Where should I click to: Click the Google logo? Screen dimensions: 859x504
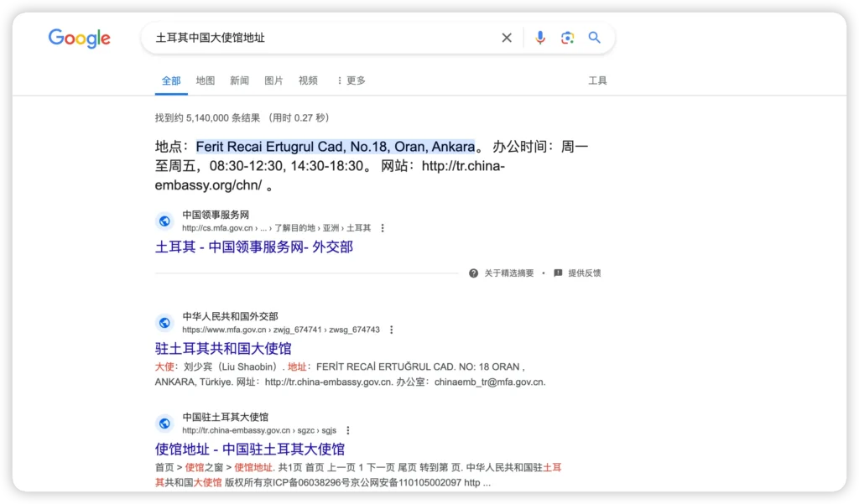(x=80, y=38)
